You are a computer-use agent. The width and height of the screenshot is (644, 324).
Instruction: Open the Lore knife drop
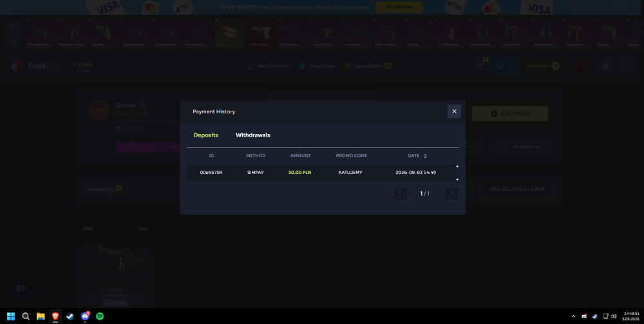pos(230,33)
